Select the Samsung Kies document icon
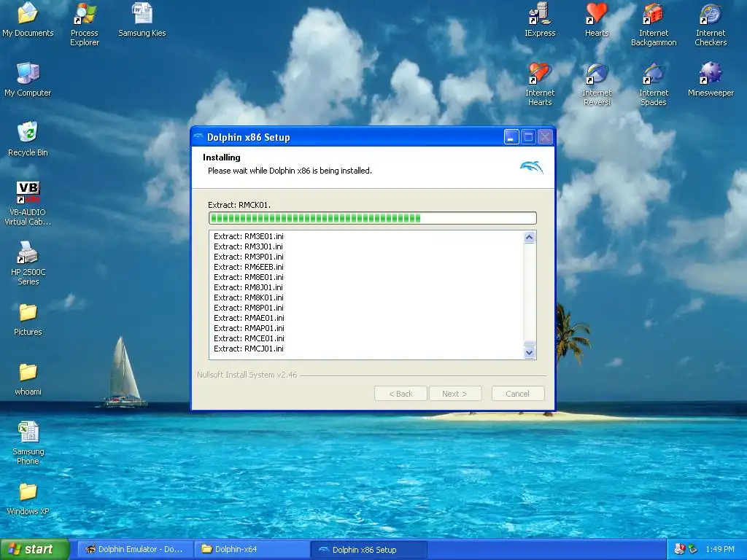Image resolution: width=747 pixels, height=560 pixels. (x=142, y=20)
